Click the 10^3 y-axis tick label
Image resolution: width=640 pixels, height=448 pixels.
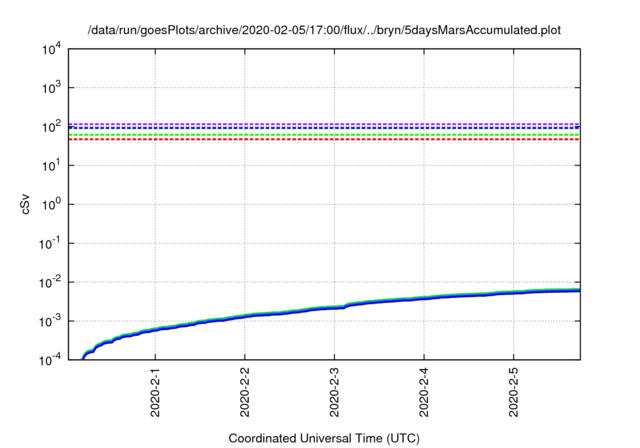click(52, 88)
